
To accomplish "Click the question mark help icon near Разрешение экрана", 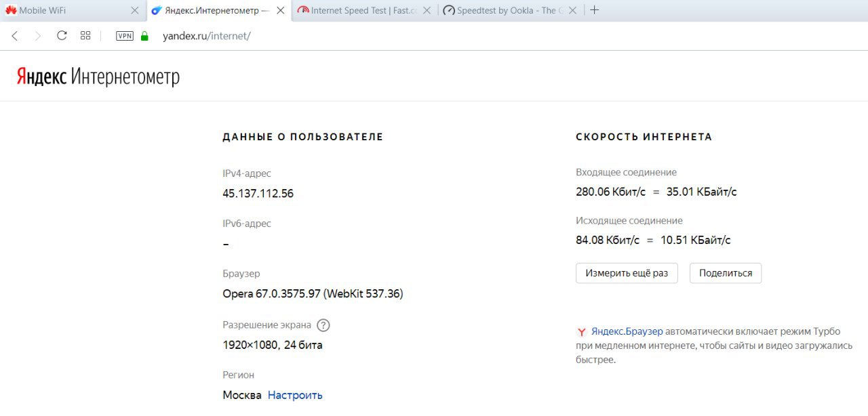I will (x=323, y=325).
